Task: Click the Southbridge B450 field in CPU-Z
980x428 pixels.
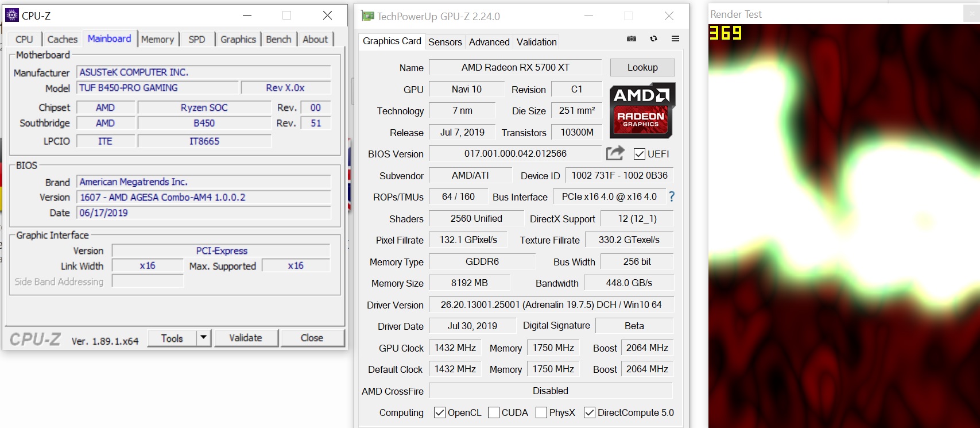Action: click(204, 124)
